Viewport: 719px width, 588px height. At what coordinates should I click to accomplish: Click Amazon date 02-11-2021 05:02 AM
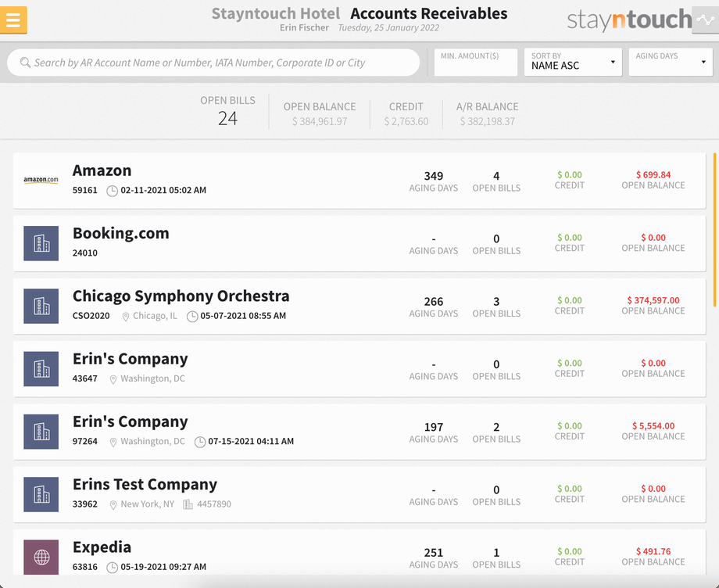(163, 190)
